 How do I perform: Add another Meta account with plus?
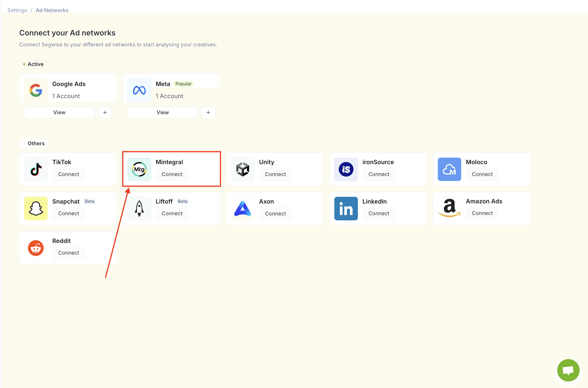pyautogui.click(x=208, y=112)
